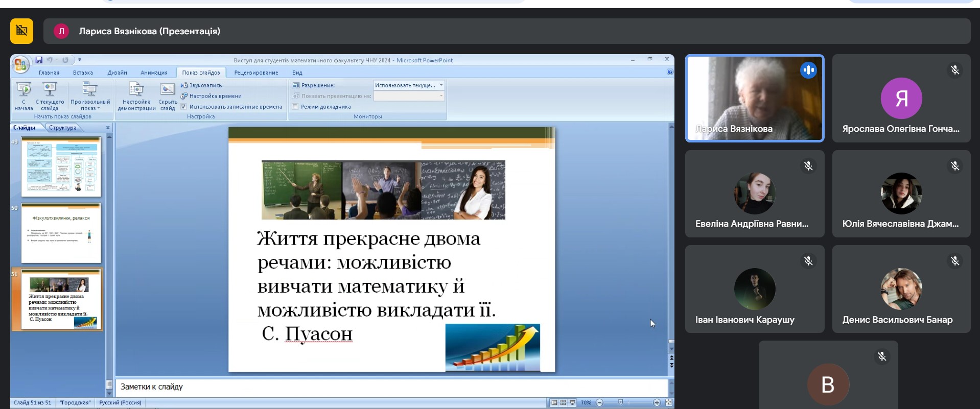Start Slide Show from status bar icon
The height and width of the screenshot is (409, 980).
coord(572,403)
